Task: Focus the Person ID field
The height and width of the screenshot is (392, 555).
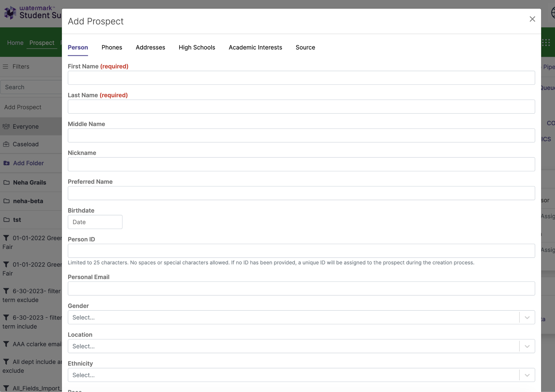Action: tap(301, 251)
